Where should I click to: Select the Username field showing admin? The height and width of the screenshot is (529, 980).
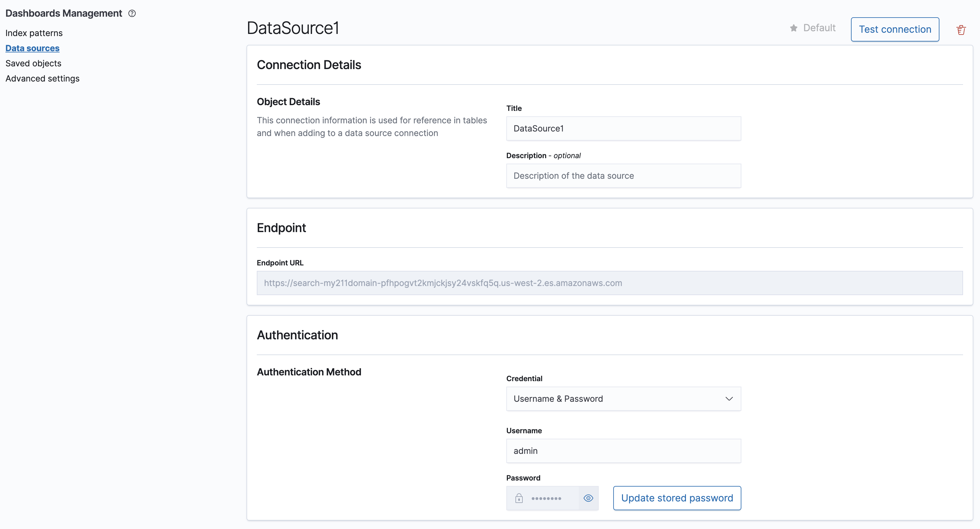[x=623, y=451]
